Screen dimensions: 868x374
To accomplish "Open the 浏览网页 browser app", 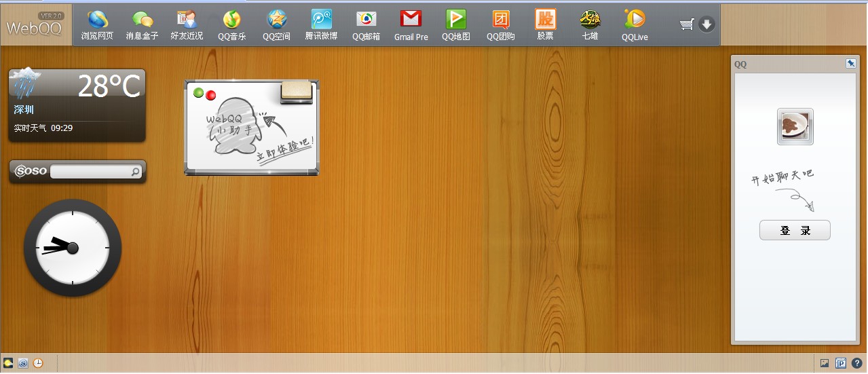I will [x=97, y=25].
